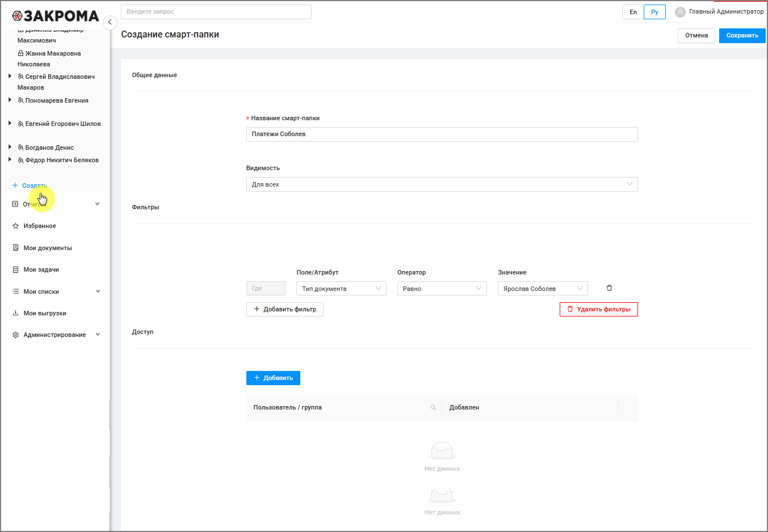The image size is (768, 532).
Task: Click the people icon beside Сергей Владиславович Макаров
Action: pos(20,77)
